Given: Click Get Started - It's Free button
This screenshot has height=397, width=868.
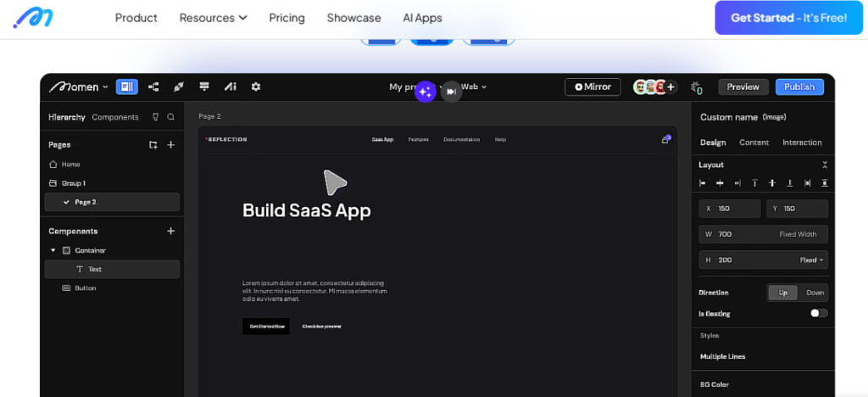Looking at the screenshot, I should (788, 18).
